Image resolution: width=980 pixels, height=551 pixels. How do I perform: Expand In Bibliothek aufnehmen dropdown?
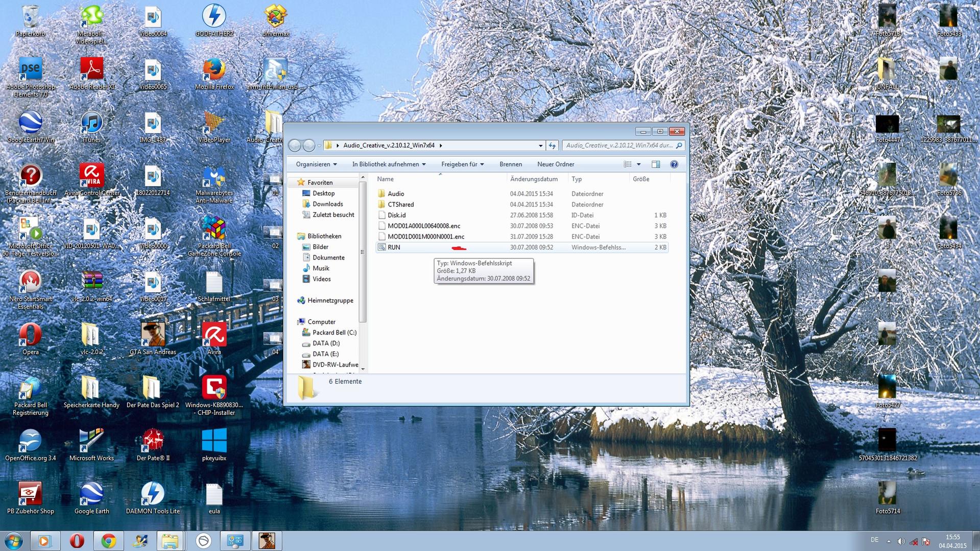click(389, 164)
